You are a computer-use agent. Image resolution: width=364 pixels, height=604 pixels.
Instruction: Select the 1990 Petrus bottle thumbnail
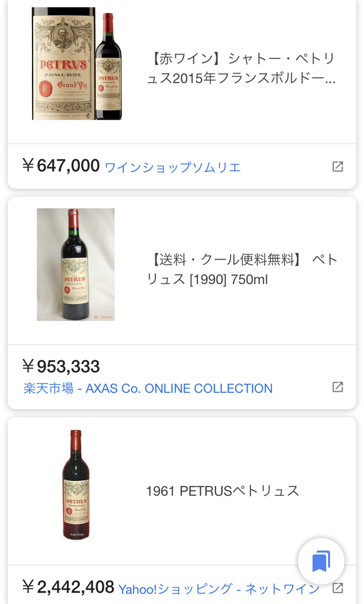76,264
